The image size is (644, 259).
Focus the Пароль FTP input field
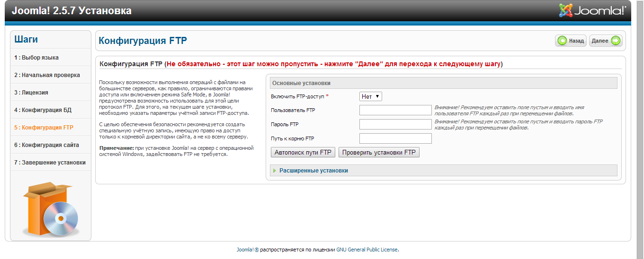click(395, 124)
